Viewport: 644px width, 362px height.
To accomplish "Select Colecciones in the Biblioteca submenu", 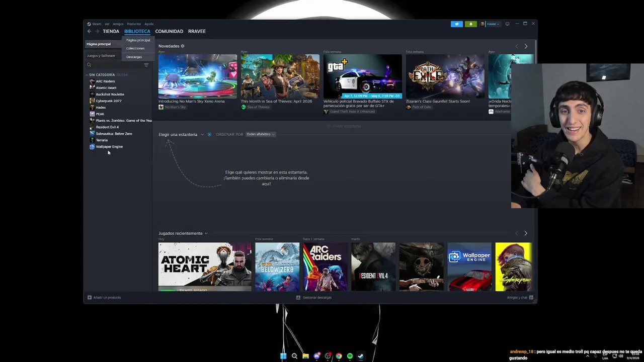I will click(x=135, y=48).
